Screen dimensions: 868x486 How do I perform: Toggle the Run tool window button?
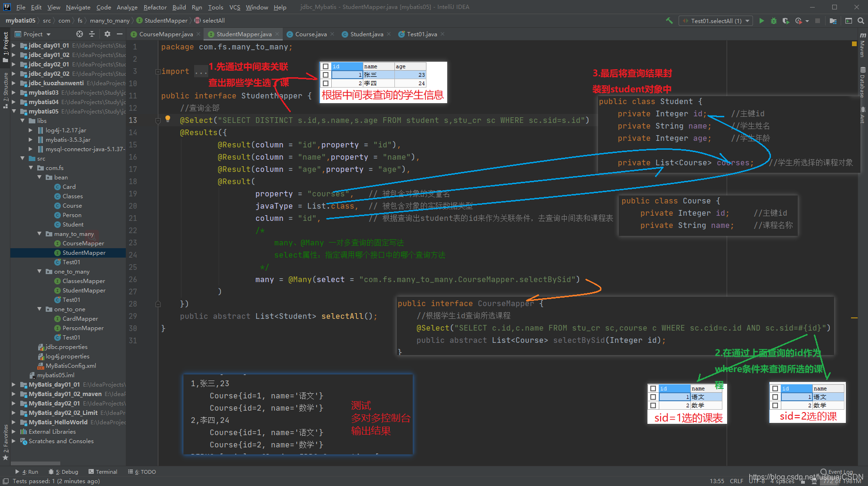click(x=27, y=472)
